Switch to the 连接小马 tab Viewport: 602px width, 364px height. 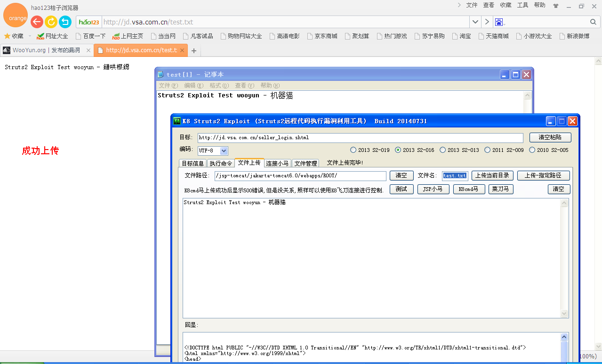coord(277,163)
